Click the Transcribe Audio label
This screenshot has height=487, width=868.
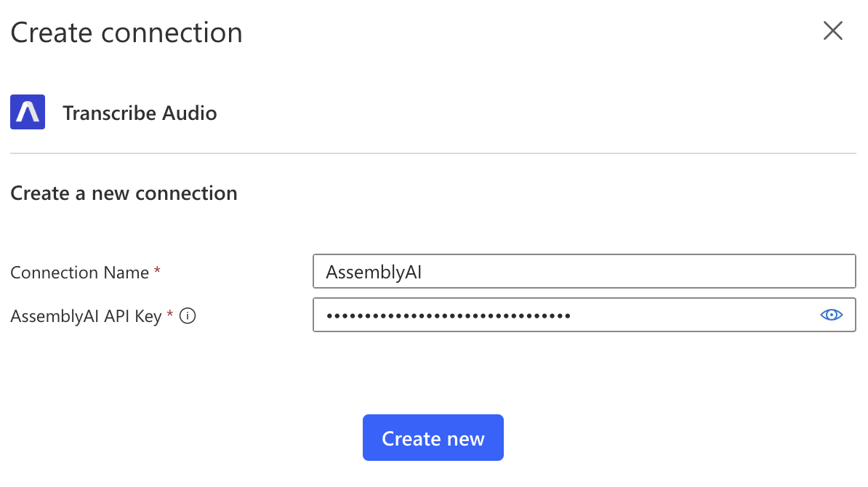point(140,113)
